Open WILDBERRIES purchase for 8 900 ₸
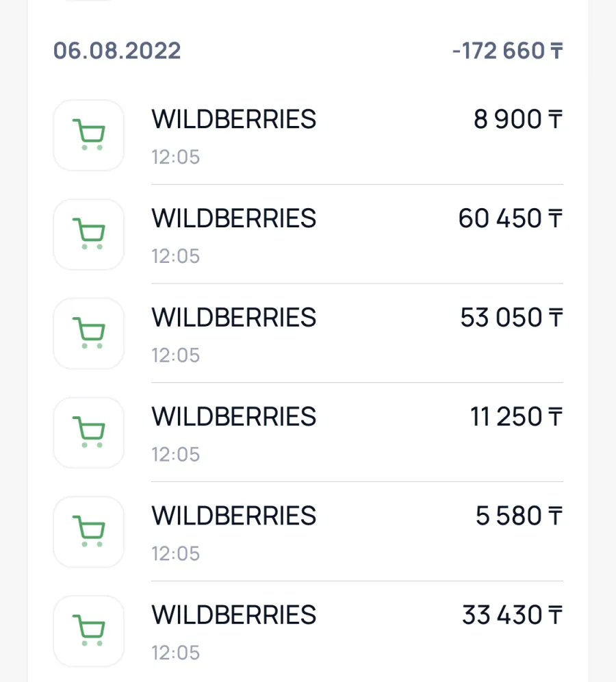616x682 pixels. pyautogui.click(x=308, y=135)
